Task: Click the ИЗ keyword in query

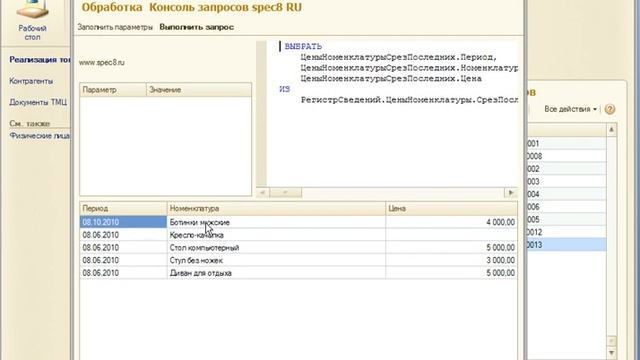Action: click(x=284, y=89)
